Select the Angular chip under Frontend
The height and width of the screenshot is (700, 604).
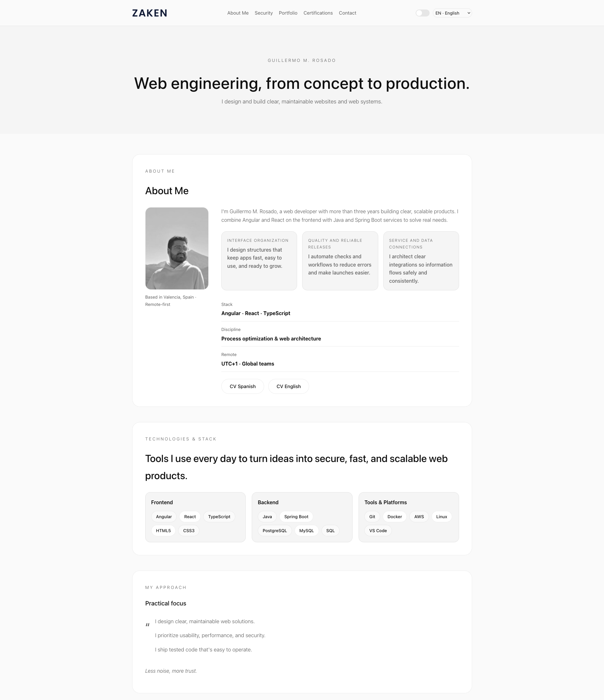tap(164, 517)
